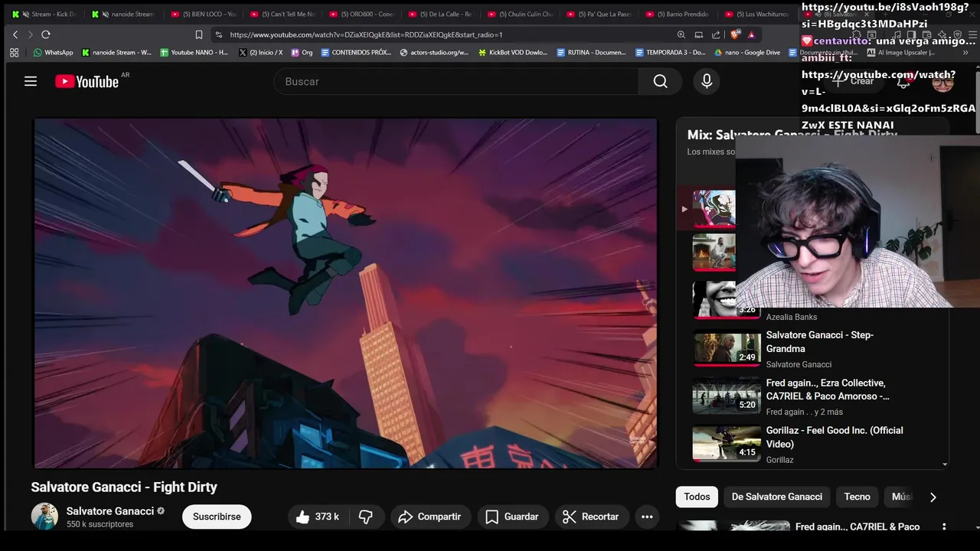Switch to Stream - Kick tab
980x551 pixels.
tap(44, 14)
